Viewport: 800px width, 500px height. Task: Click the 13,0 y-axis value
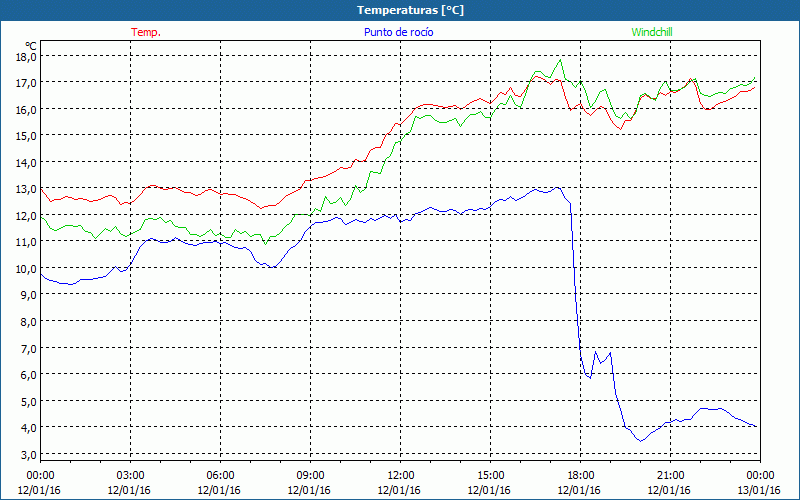tap(26, 189)
